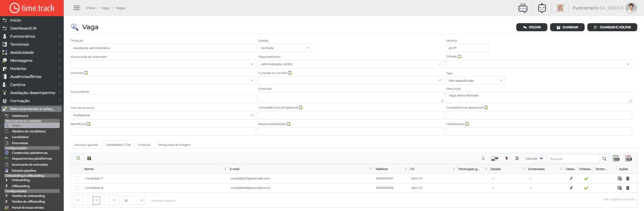The width and height of the screenshot is (644, 211).
Task: Open the Departamento dropdown
Action: tap(351, 64)
